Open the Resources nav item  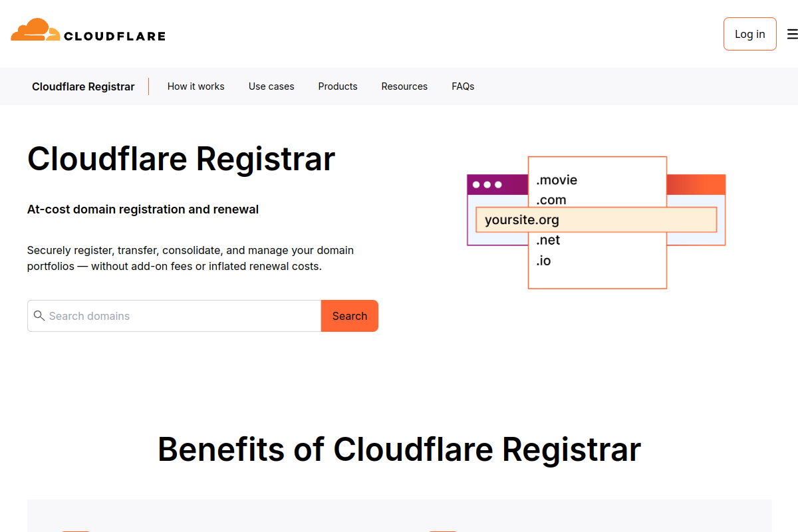(x=404, y=86)
